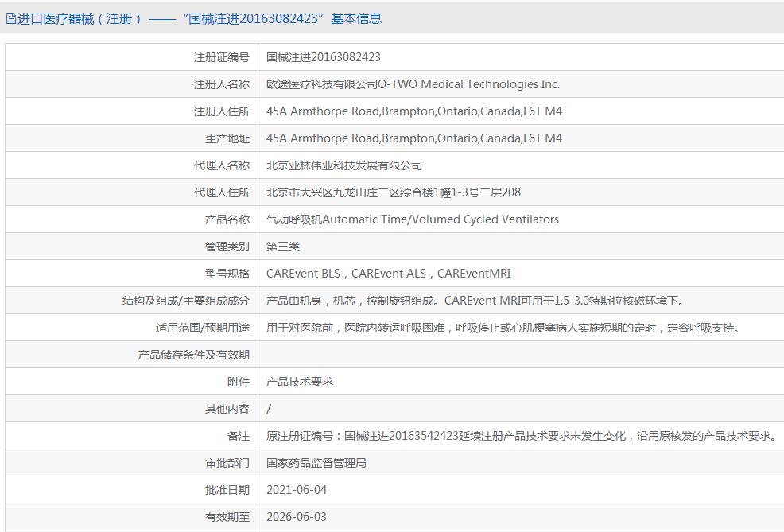The image size is (784, 532).
Task: Click the 适用范围/预期用途 description text
Action: pyautogui.click(x=503, y=328)
